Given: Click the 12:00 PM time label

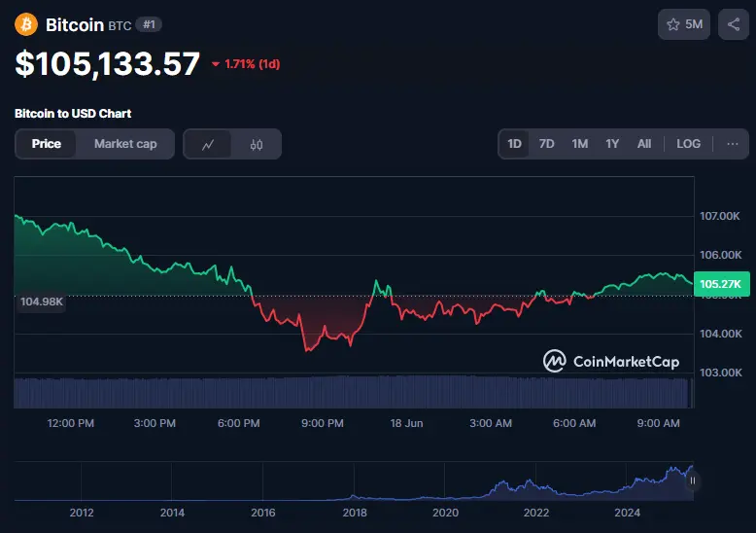Looking at the screenshot, I should [x=70, y=423].
